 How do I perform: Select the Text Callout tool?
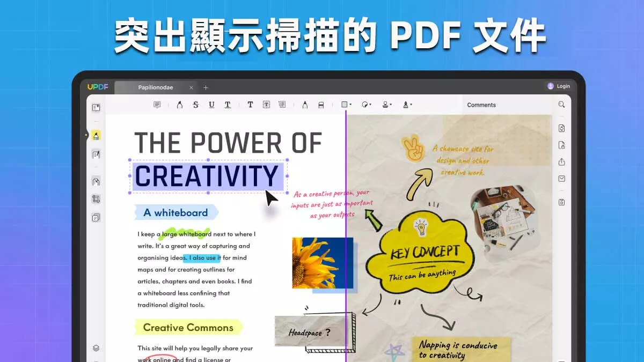click(282, 105)
